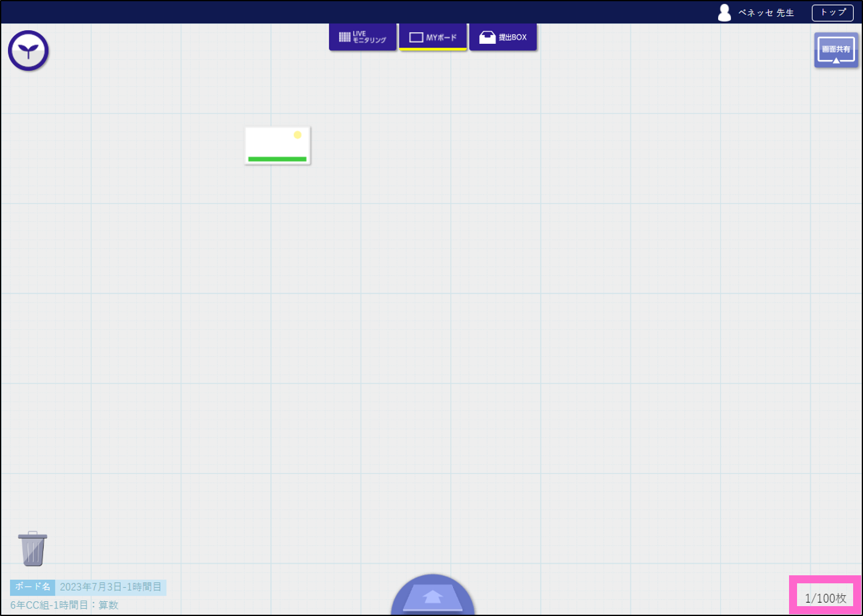Image resolution: width=863 pixels, height=616 pixels.
Task: Click the 6年CC組-1時間目：算数 class text
Action: coord(64,605)
